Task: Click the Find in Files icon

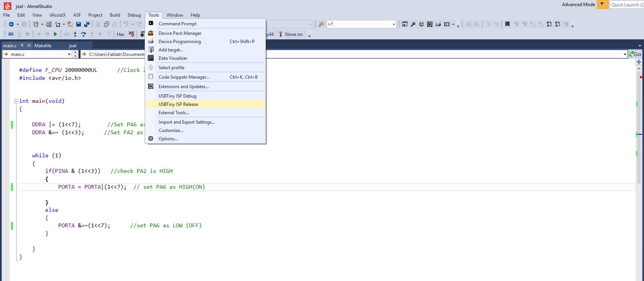Action: 321,24
